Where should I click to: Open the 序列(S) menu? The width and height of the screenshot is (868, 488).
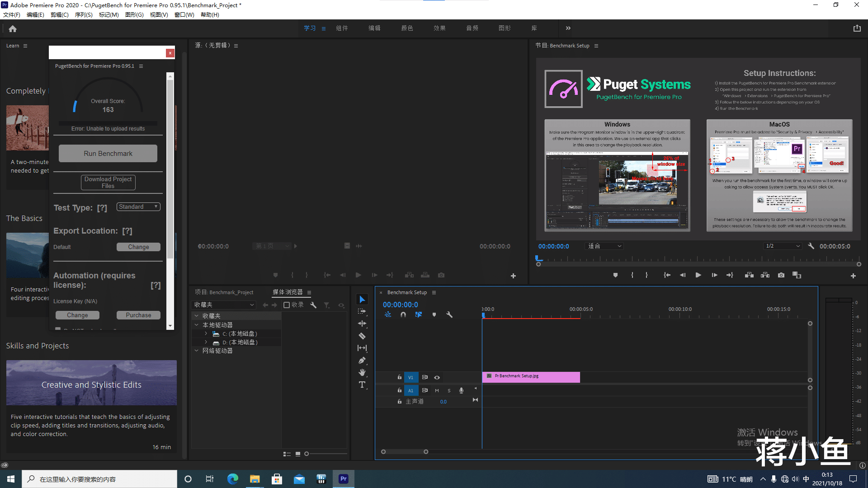(83, 15)
